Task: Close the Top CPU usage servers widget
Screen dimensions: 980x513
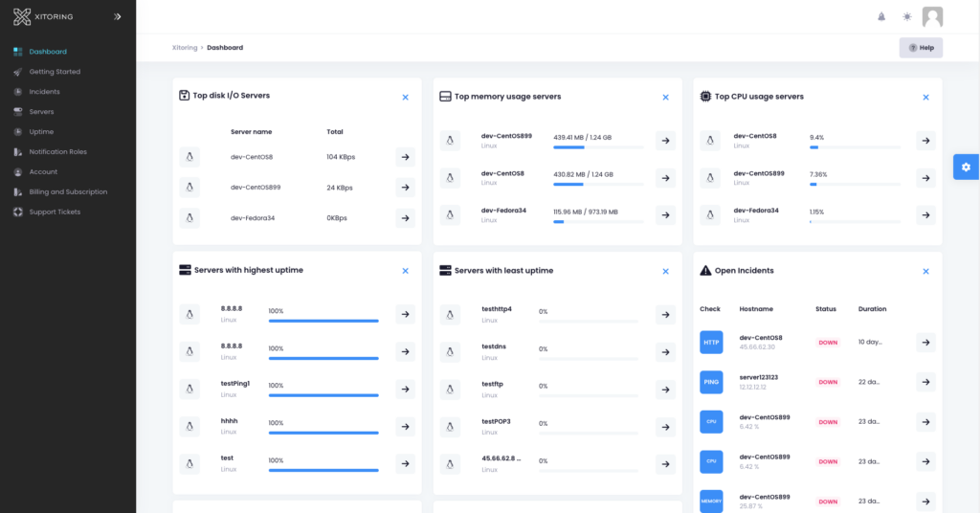Action: pos(926,98)
